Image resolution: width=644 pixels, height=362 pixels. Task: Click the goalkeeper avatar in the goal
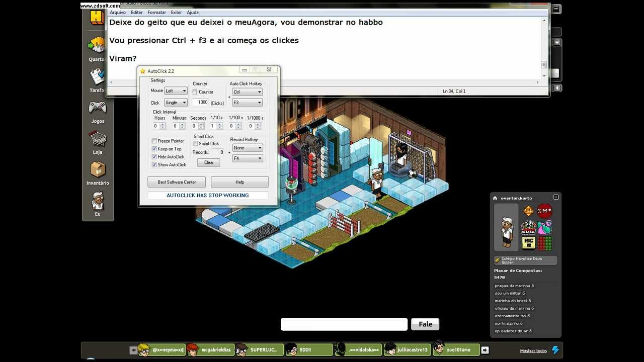tap(400, 156)
